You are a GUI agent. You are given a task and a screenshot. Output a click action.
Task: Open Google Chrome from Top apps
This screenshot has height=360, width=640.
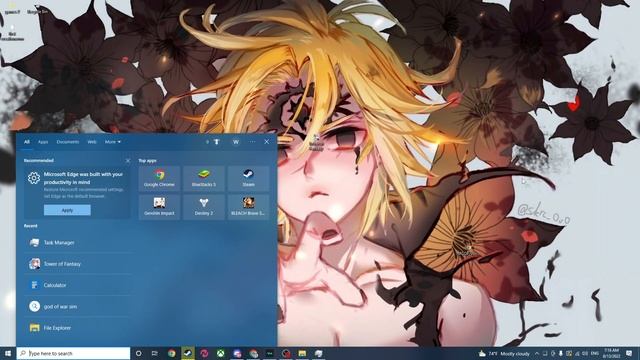tap(159, 178)
